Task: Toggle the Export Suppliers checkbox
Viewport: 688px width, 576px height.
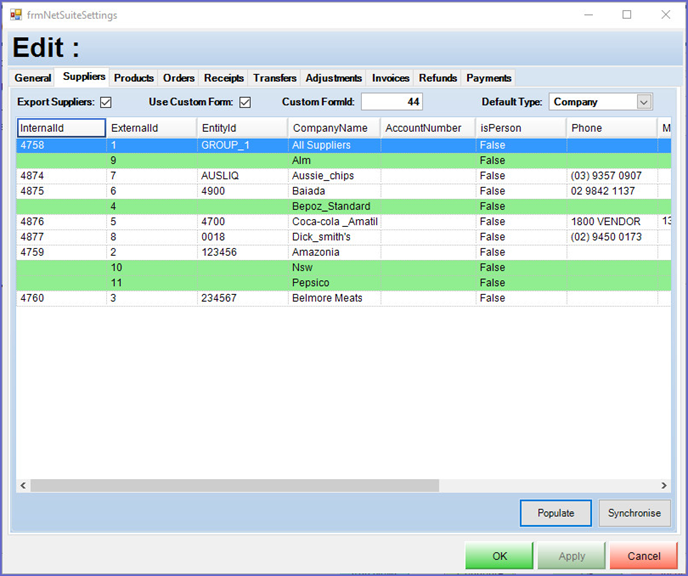Action: click(105, 102)
